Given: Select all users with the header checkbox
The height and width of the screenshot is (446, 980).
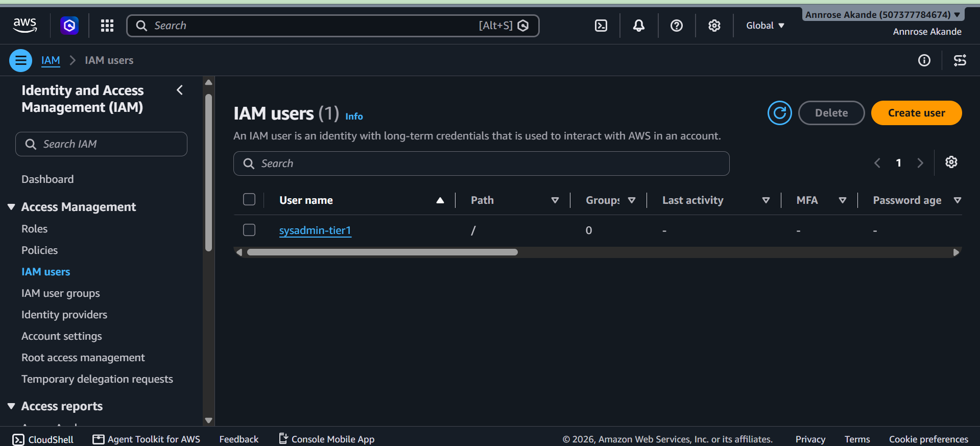Looking at the screenshot, I should click(249, 199).
